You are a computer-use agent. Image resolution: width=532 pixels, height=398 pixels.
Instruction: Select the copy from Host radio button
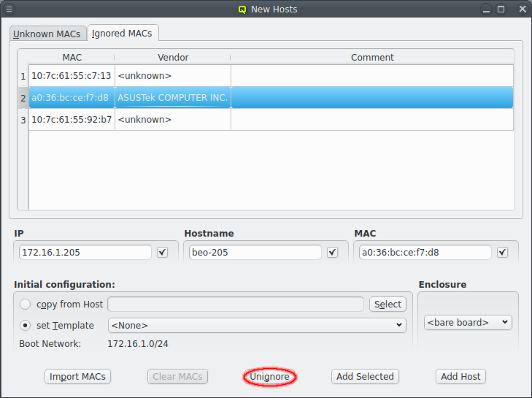click(x=26, y=305)
